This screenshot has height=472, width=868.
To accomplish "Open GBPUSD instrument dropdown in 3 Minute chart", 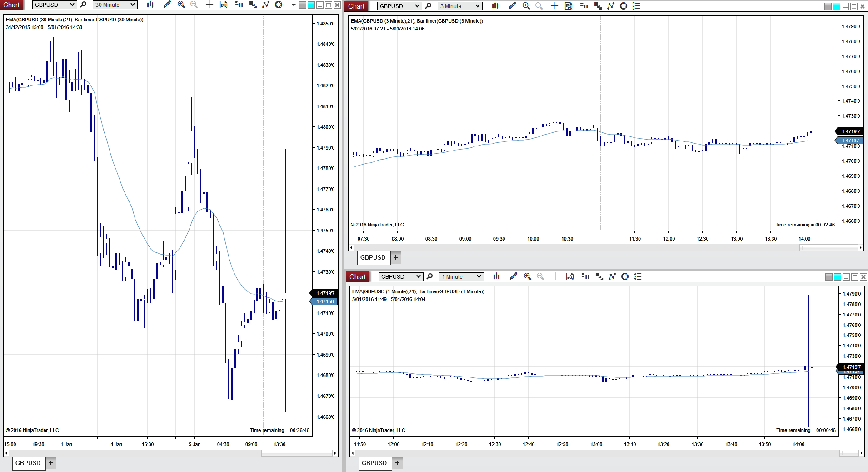I will 399,6.
